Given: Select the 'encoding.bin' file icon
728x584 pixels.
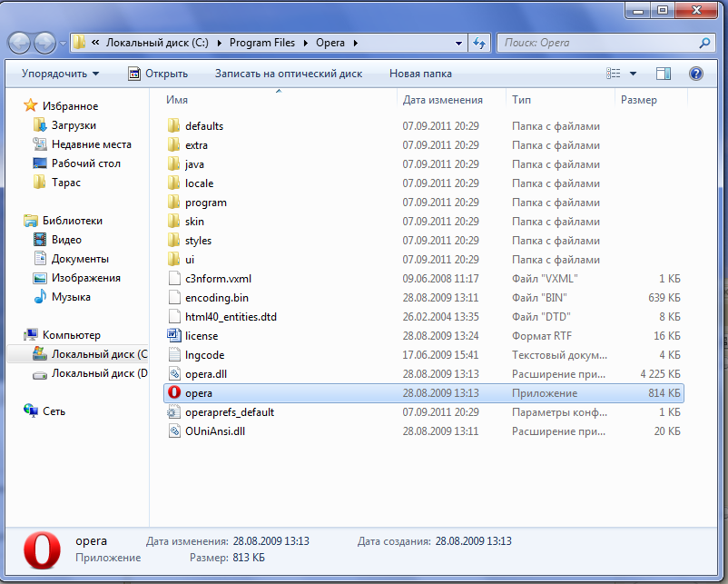Looking at the screenshot, I should click(x=174, y=297).
